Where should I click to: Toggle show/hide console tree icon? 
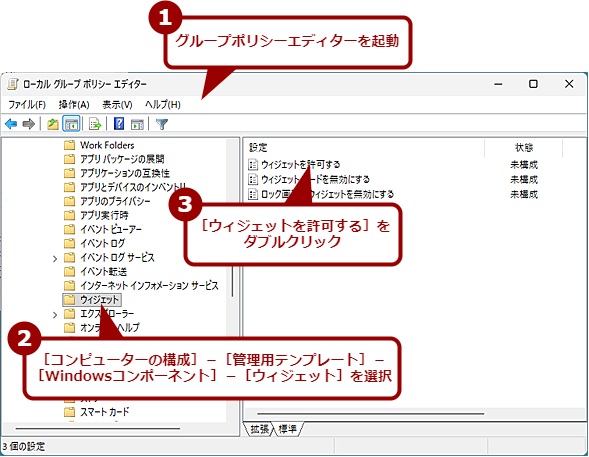71,124
